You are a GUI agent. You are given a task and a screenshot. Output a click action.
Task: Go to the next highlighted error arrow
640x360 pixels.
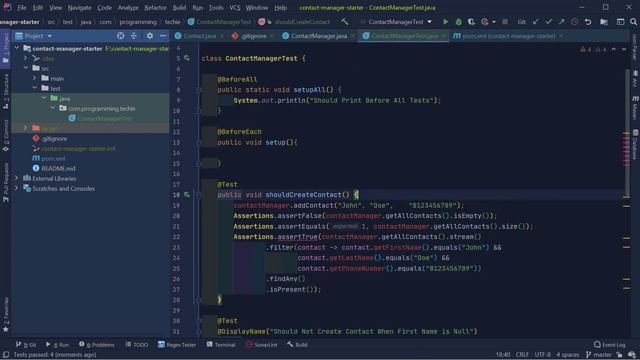point(624,49)
